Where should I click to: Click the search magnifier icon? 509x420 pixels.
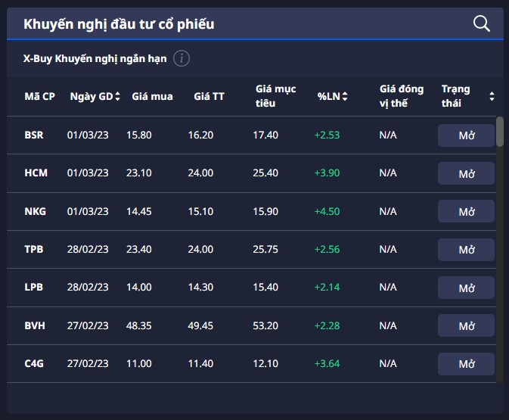482,23
